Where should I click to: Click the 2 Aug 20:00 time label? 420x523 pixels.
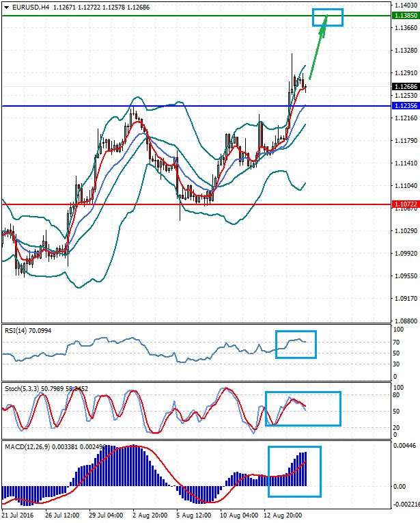click(152, 514)
